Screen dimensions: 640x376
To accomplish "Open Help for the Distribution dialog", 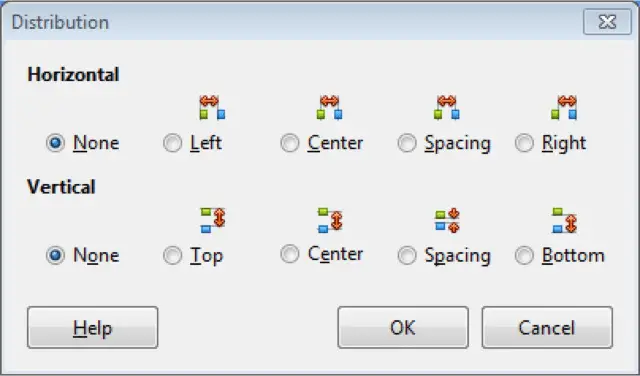I will pyautogui.click(x=93, y=327).
